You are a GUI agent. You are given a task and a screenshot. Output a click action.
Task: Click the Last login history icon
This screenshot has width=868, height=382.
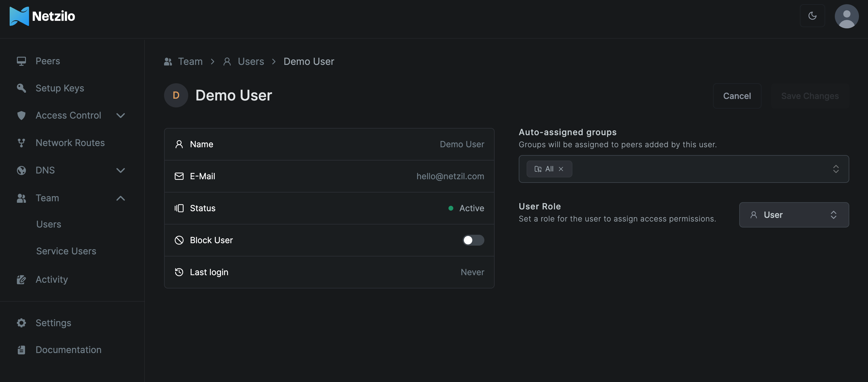click(179, 272)
